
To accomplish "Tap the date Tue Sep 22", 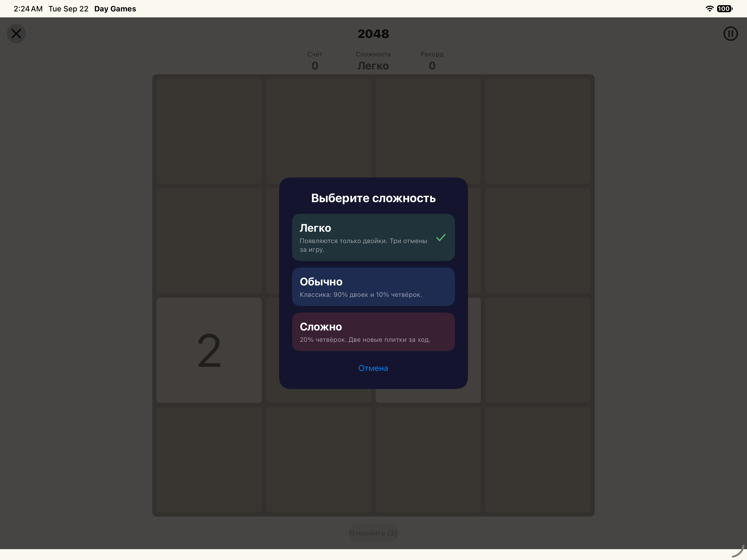I will click(x=68, y=9).
